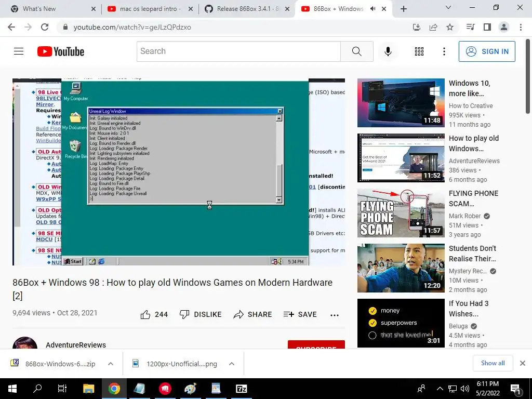Open FLYING PHONE SCAM video thumbnail
The height and width of the screenshot is (399, 532).
tap(401, 212)
